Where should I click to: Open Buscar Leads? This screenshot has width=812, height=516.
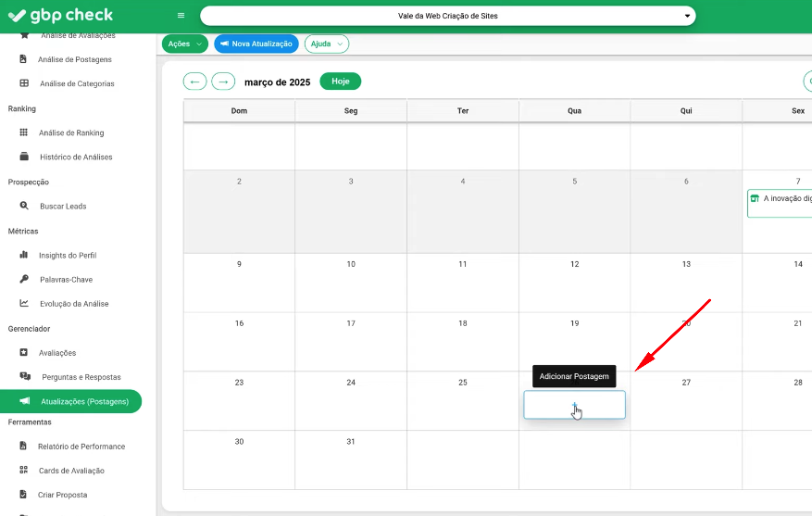coord(63,207)
